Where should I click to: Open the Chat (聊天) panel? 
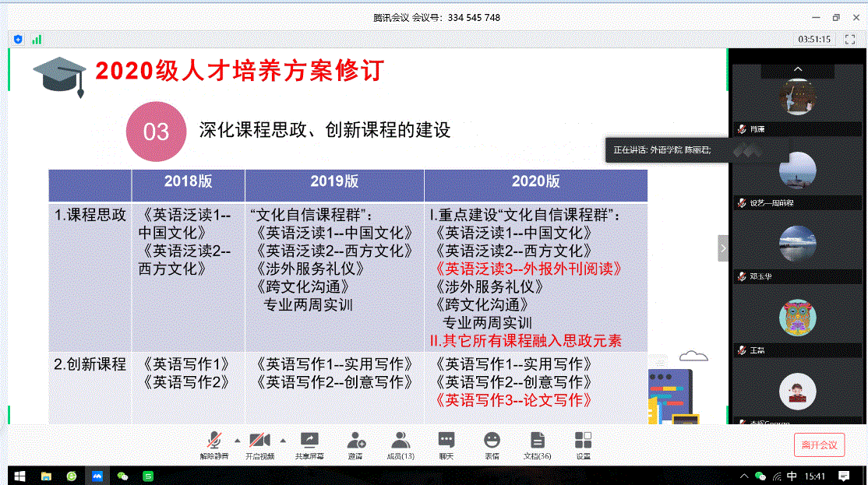click(446, 441)
